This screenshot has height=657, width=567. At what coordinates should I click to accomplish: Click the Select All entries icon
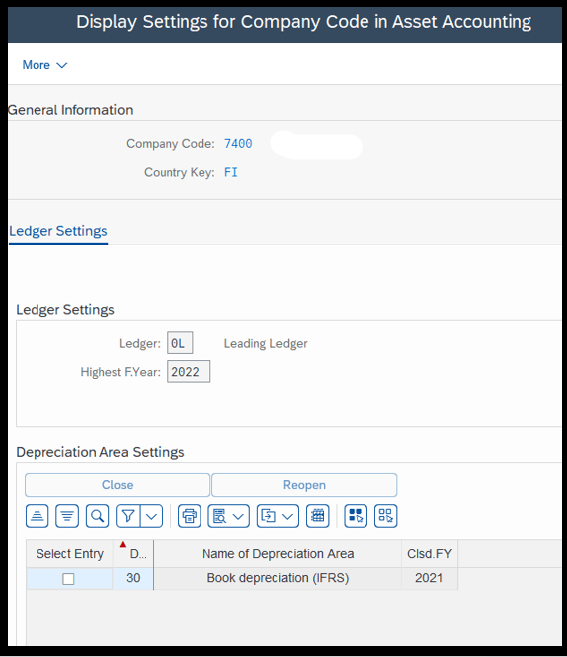click(356, 516)
